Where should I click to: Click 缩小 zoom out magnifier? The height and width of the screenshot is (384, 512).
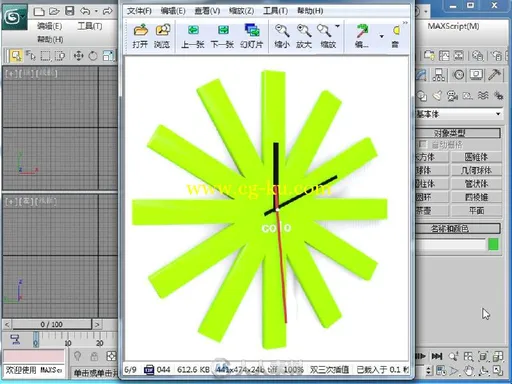[x=282, y=36]
